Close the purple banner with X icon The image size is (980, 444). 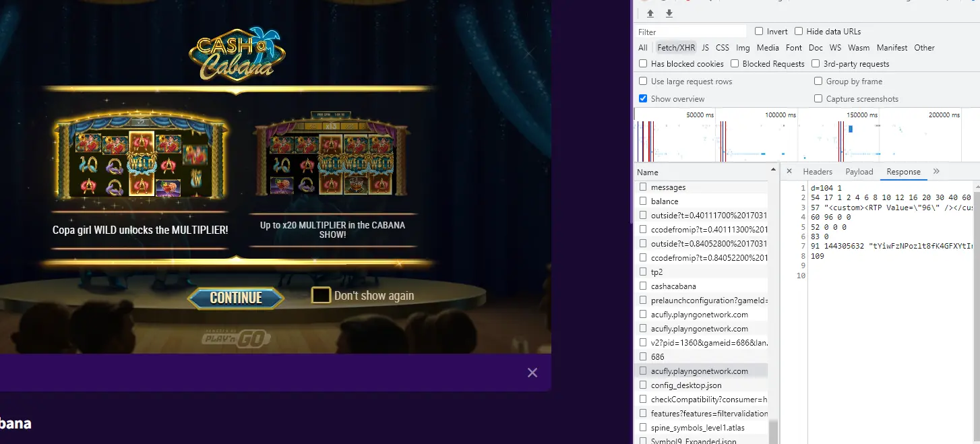point(532,373)
